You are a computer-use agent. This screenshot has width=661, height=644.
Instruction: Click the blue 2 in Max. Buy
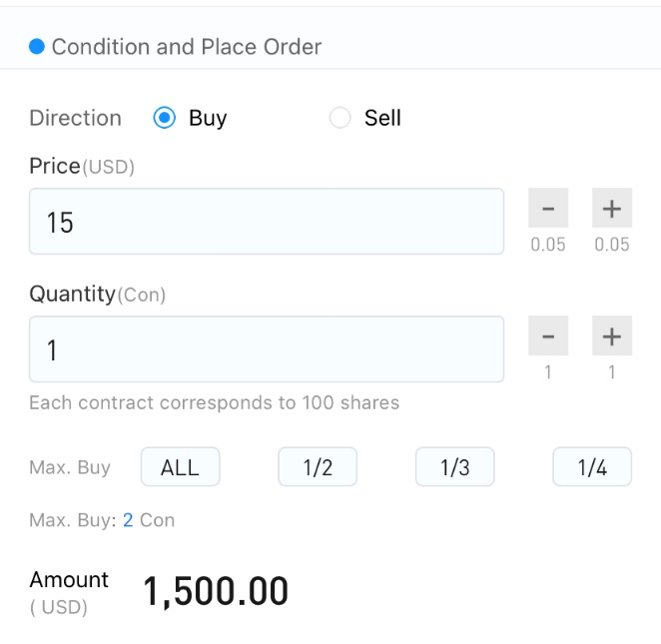tap(128, 520)
